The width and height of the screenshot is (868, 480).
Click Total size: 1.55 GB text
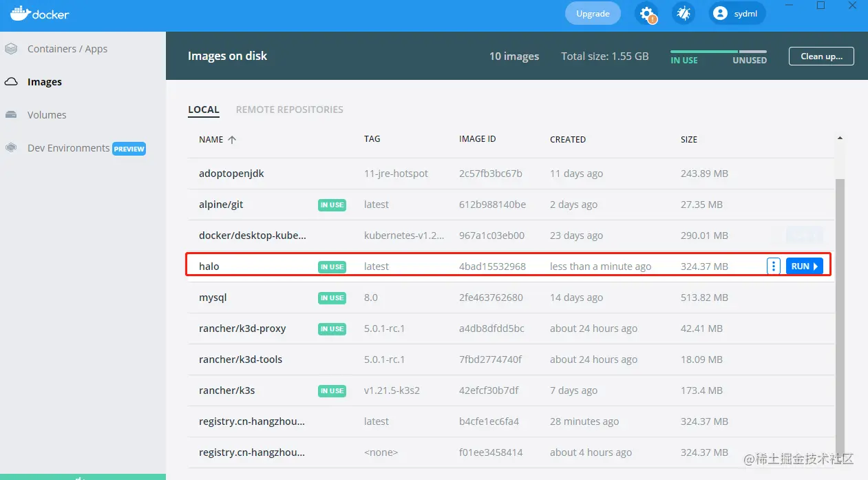[x=605, y=56]
